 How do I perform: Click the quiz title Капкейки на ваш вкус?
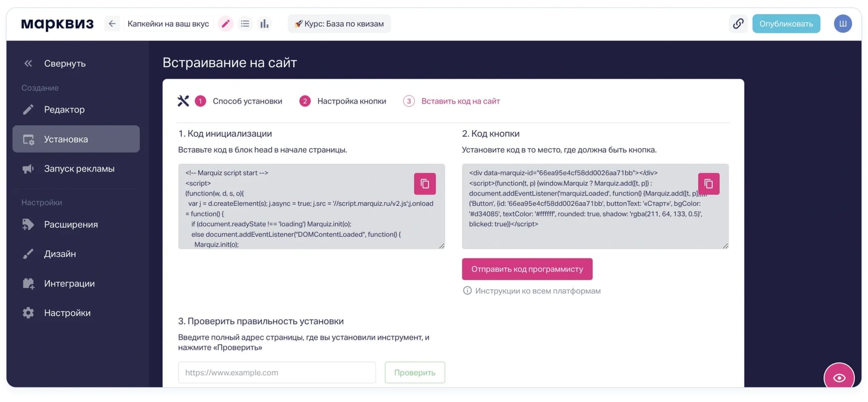coord(168,23)
